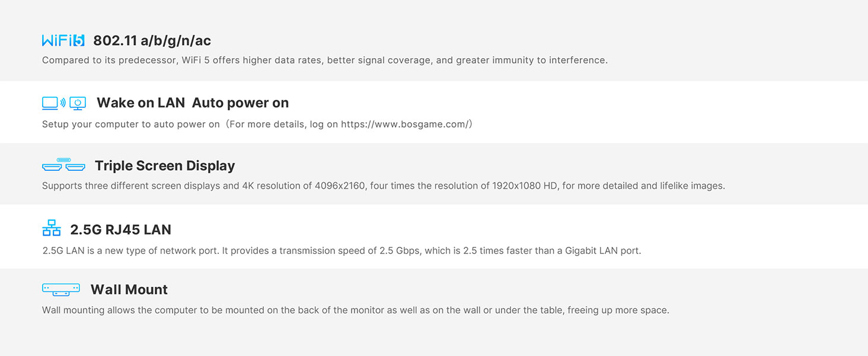Click the WiFi 5 logo icon
Screen dimensions: 868x356
point(63,41)
